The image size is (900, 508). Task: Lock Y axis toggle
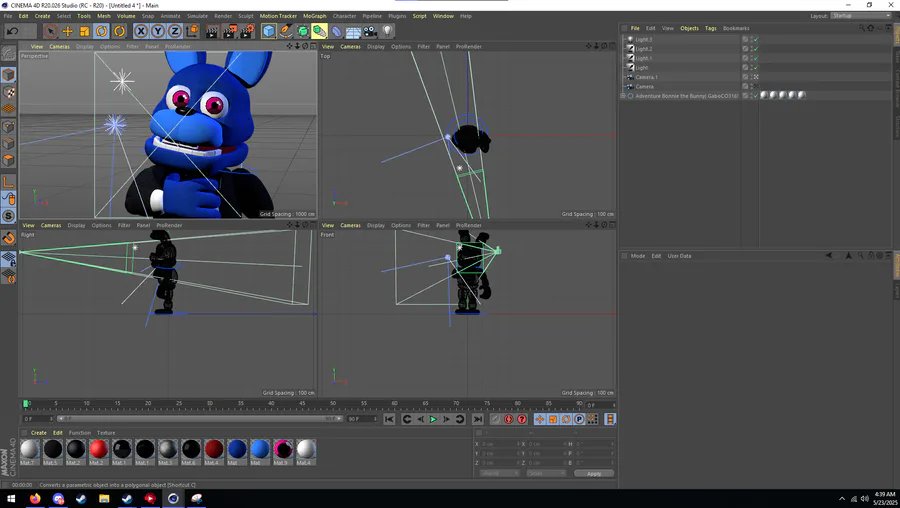coord(158,31)
